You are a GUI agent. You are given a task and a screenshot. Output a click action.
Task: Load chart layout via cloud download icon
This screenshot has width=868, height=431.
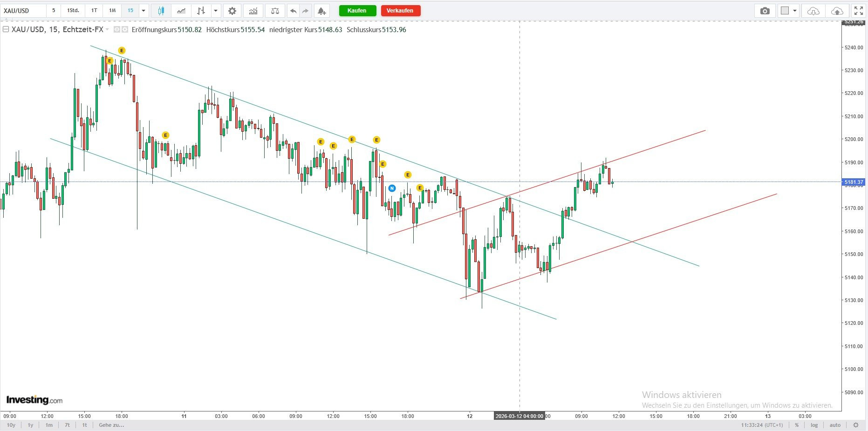[813, 11]
